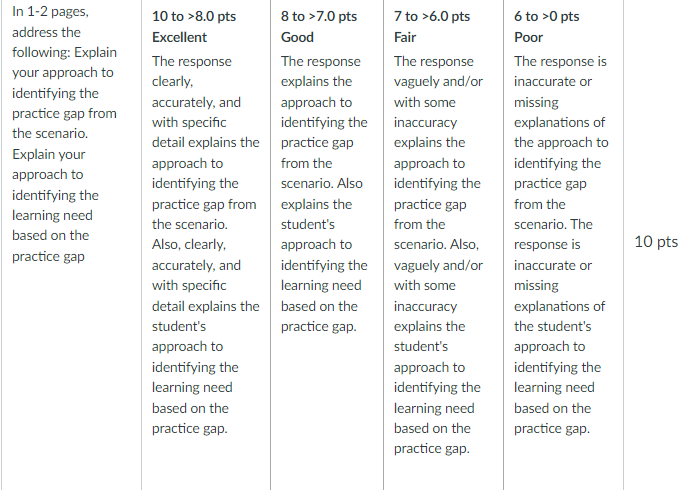Click the criterion description starting 'In 1-2 pages'
Image resolution: width=687 pixels, height=490 pixels.
point(64,134)
